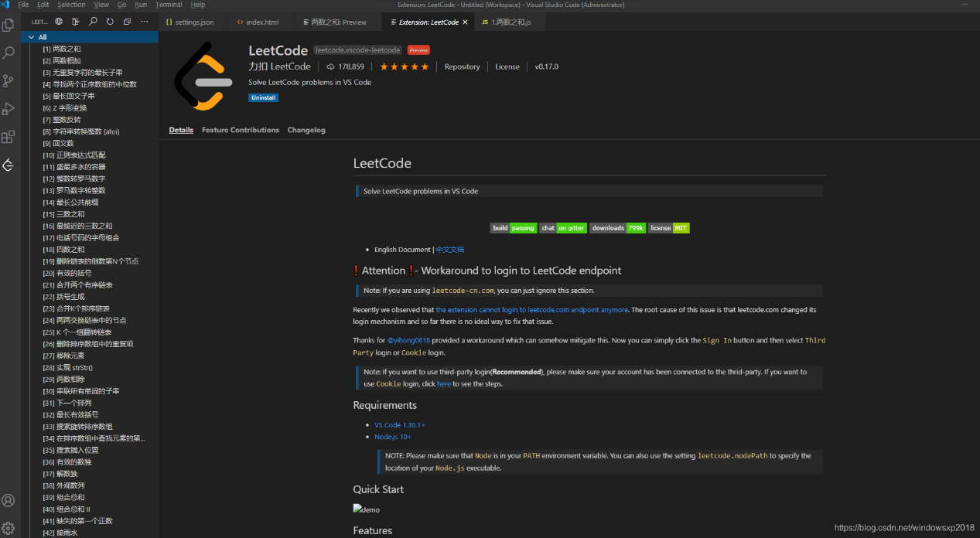Select the Feature Contributions tab
This screenshot has height=538, width=980.
click(x=241, y=130)
